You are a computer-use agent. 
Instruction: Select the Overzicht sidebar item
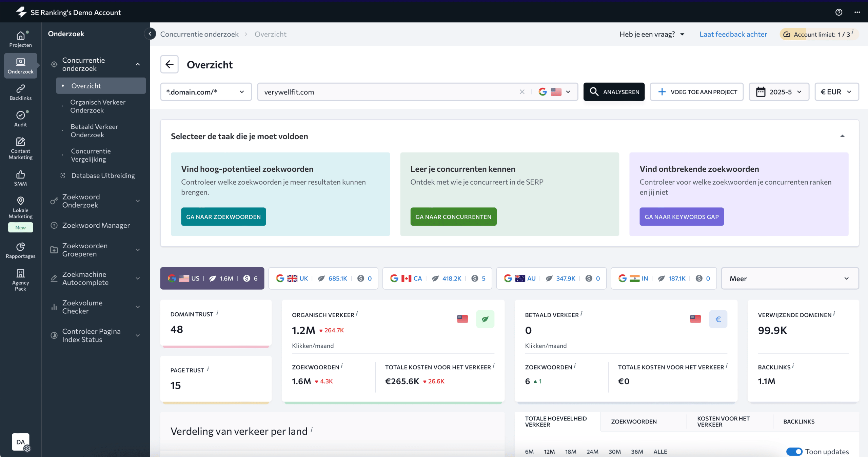tap(101, 86)
